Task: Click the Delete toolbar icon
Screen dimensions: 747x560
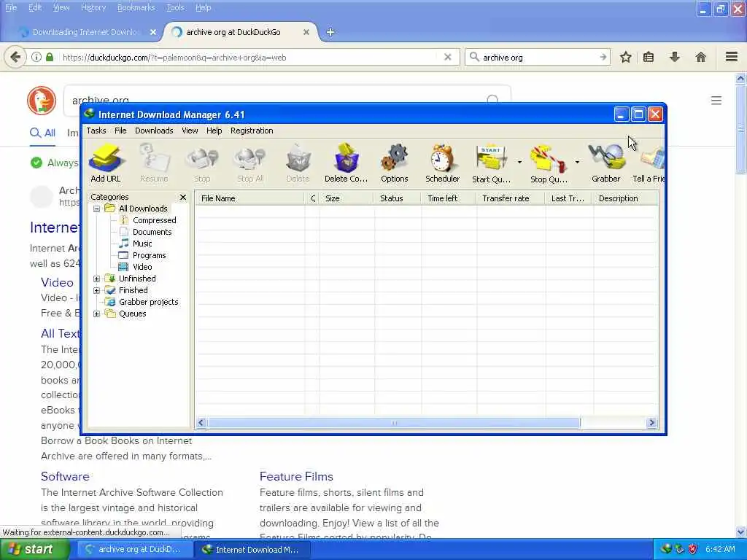Action: (x=298, y=163)
